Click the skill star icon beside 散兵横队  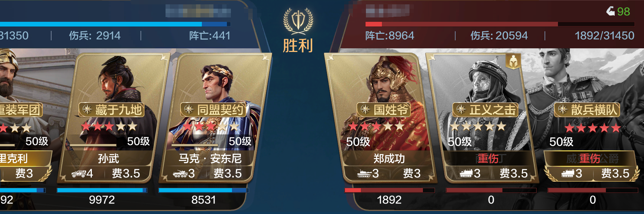563,109
